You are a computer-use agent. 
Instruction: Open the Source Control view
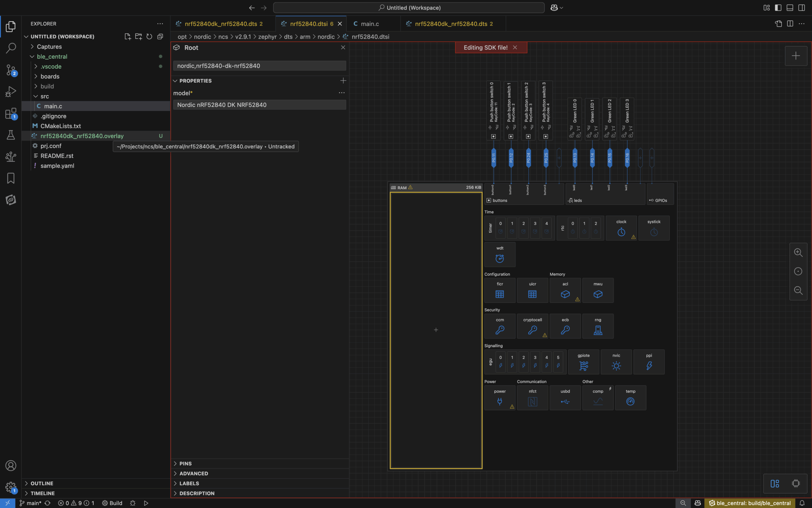point(11,70)
